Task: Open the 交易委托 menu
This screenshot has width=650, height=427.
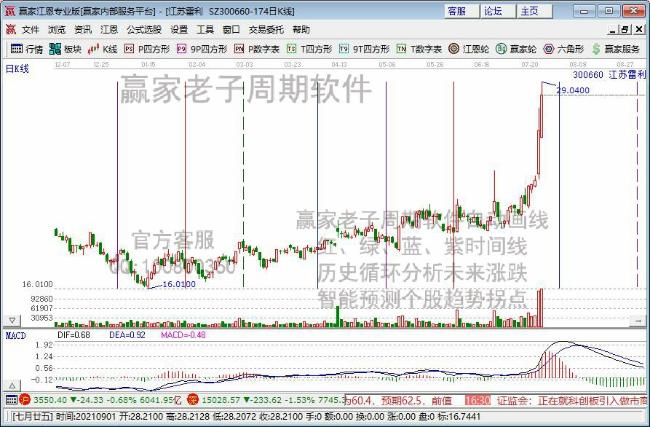Action: [x=266, y=30]
